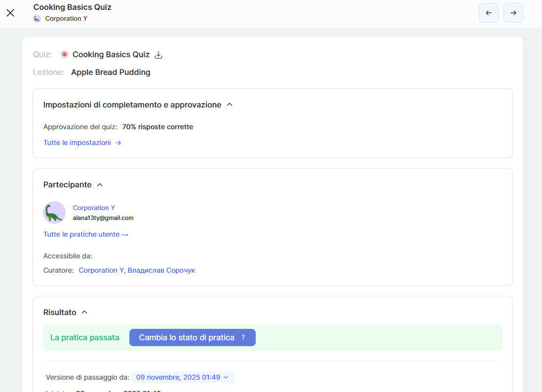Open the Versione di passaggio date dropdown
Viewport: 542px width, 392px height.
point(183,377)
